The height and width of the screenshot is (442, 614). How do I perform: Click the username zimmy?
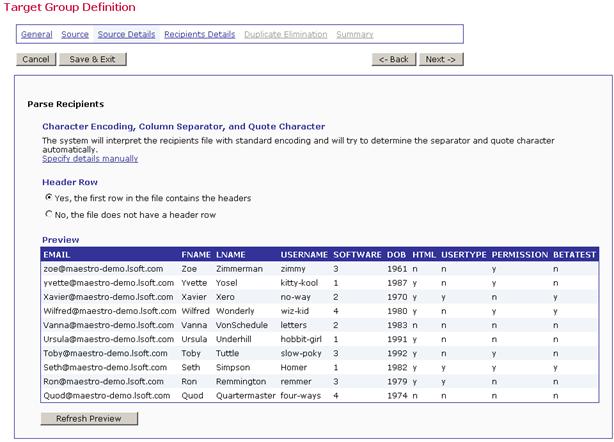(293, 269)
